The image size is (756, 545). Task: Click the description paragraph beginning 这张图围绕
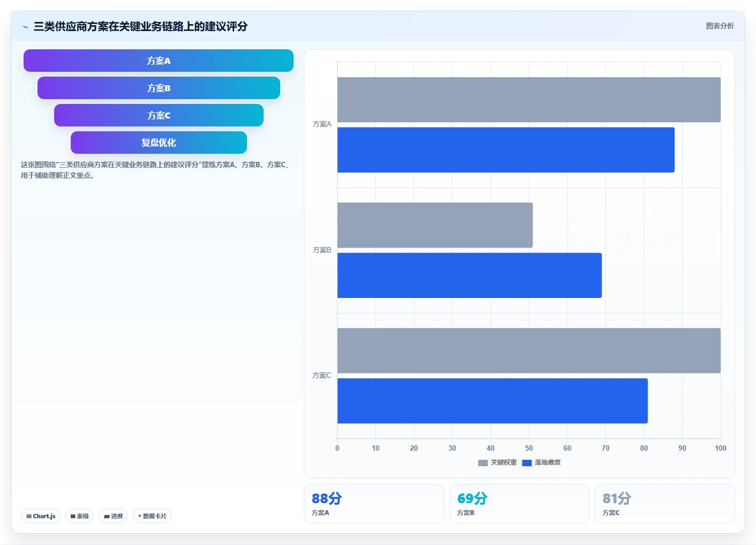tap(155, 170)
